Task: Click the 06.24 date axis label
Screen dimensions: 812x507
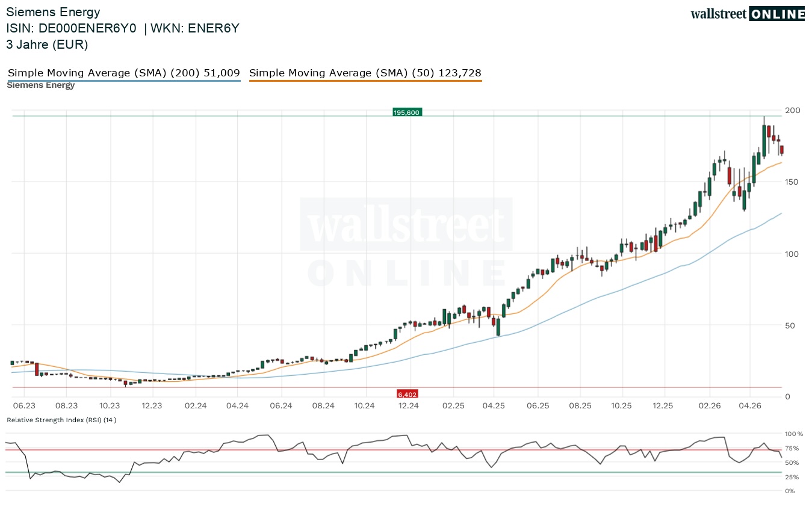Action: (280, 406)
